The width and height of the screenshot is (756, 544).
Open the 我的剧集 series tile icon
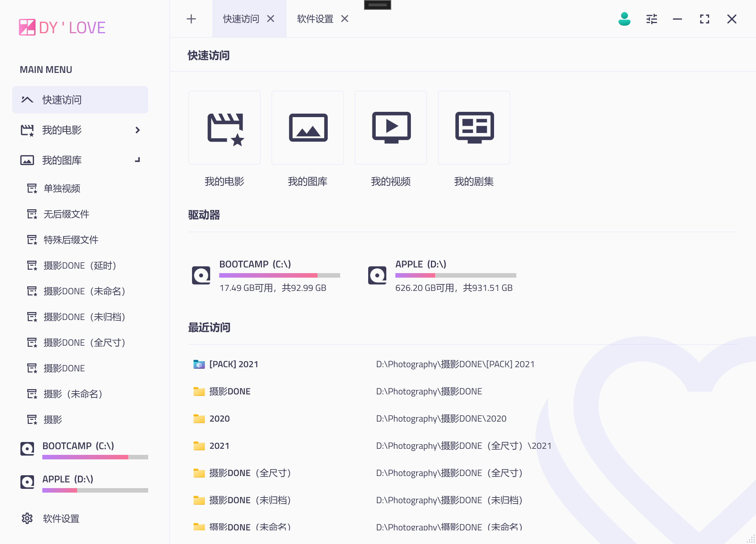point(474,128)
